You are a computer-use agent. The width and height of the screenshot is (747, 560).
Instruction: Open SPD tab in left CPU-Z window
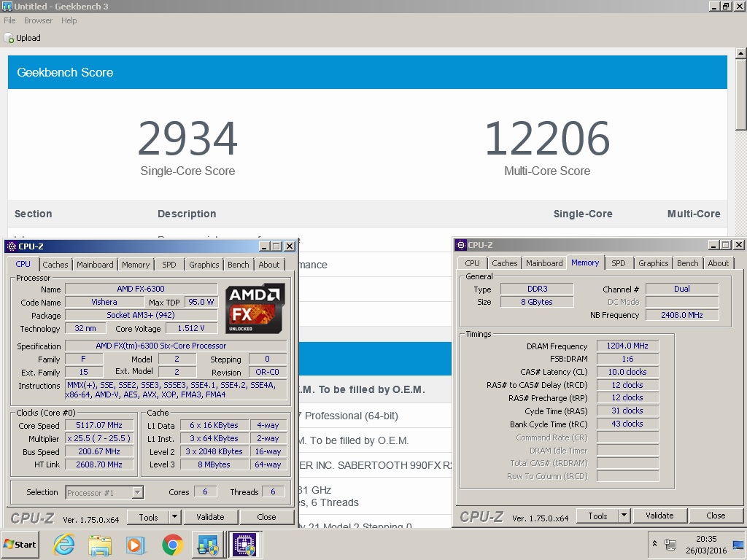[x=169, y=264]
